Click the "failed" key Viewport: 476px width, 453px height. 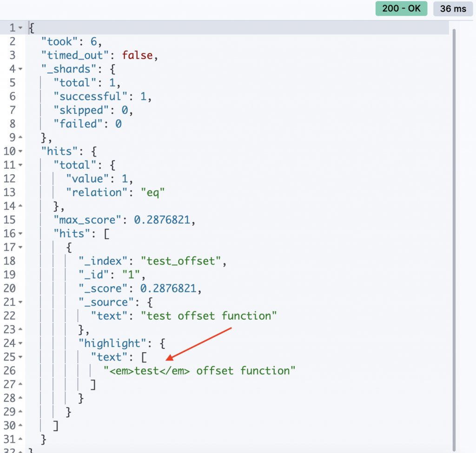point(78,124)
